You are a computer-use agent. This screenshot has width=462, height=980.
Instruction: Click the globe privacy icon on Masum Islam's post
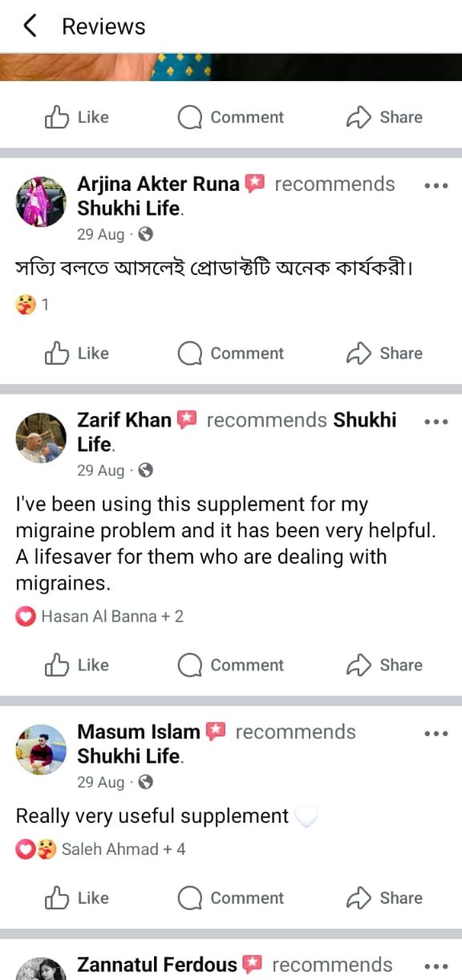click(145, 782)
